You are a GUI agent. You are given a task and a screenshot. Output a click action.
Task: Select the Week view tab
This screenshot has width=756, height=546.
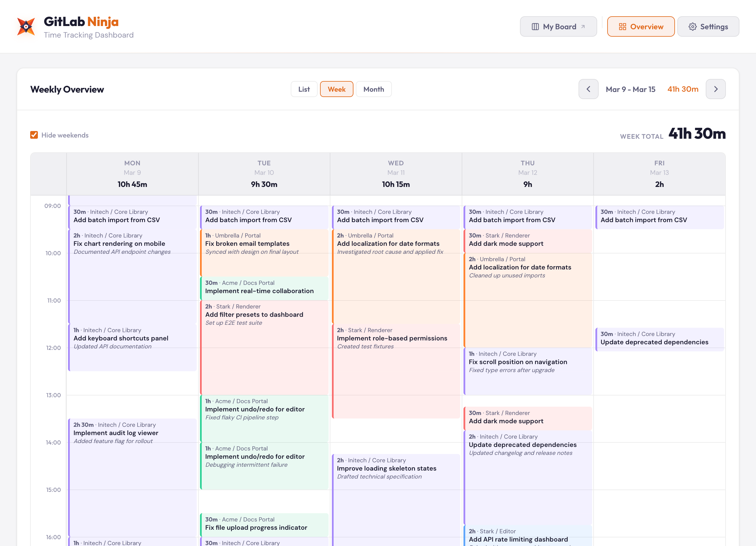click(x=336, y=89)
